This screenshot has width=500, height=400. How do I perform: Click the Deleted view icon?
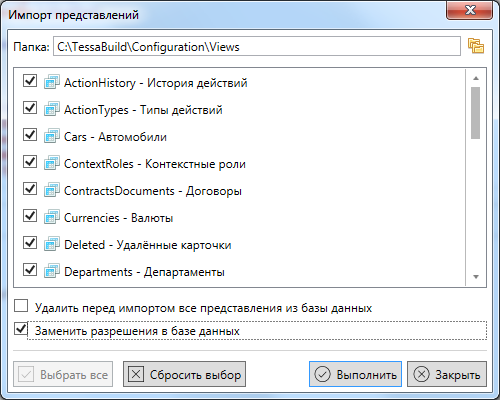[x=52, y=244]
